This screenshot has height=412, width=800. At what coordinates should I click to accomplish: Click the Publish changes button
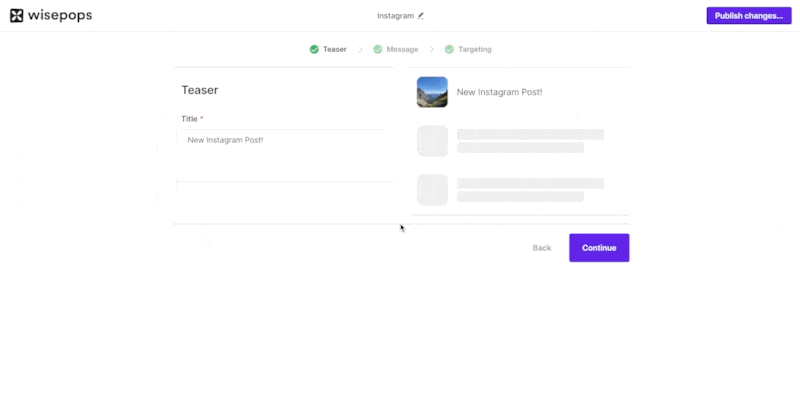coord(749,16)
